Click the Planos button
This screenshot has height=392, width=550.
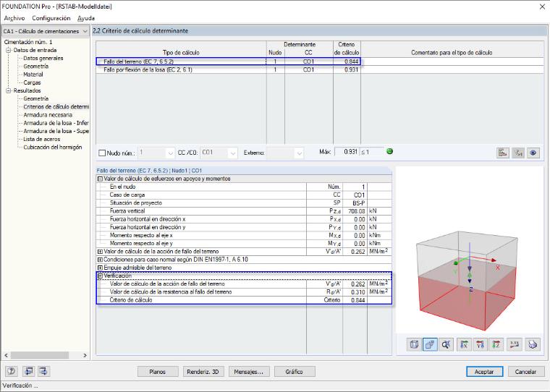[158, 372]
